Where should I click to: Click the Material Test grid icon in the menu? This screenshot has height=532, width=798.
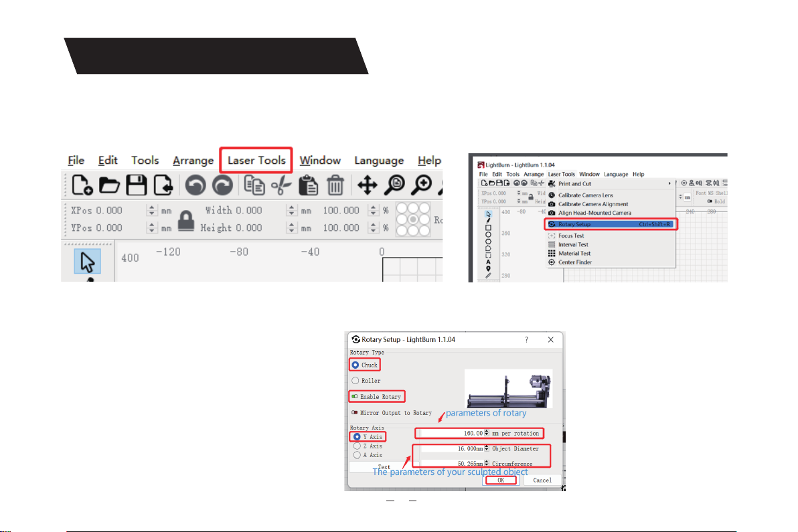click(x=552, y=253)
